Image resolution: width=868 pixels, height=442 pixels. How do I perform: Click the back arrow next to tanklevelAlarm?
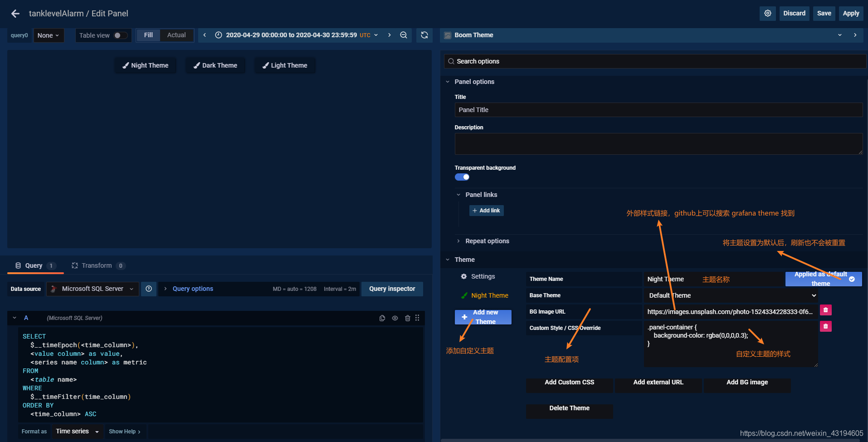(15, 13)
